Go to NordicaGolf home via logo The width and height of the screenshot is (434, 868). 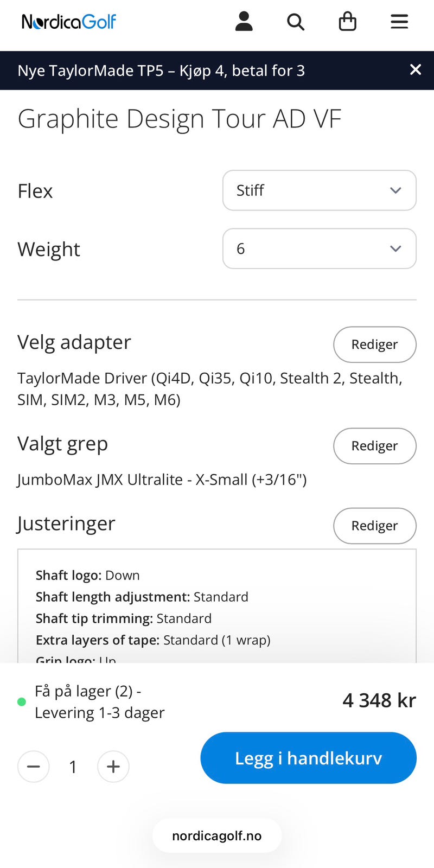69,22
